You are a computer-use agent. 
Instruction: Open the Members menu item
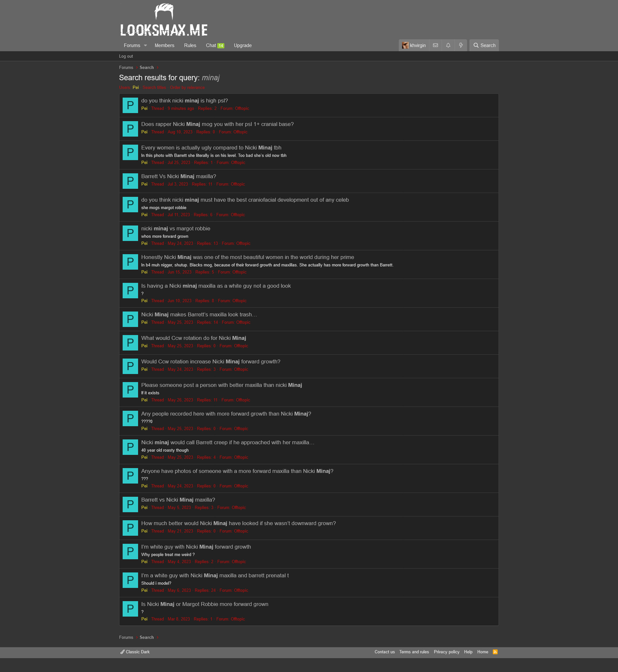[x=164, y=45]
